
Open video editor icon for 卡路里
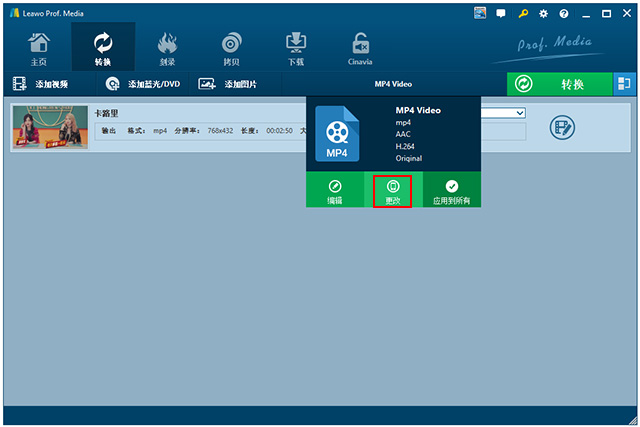[x=562, y=127]
